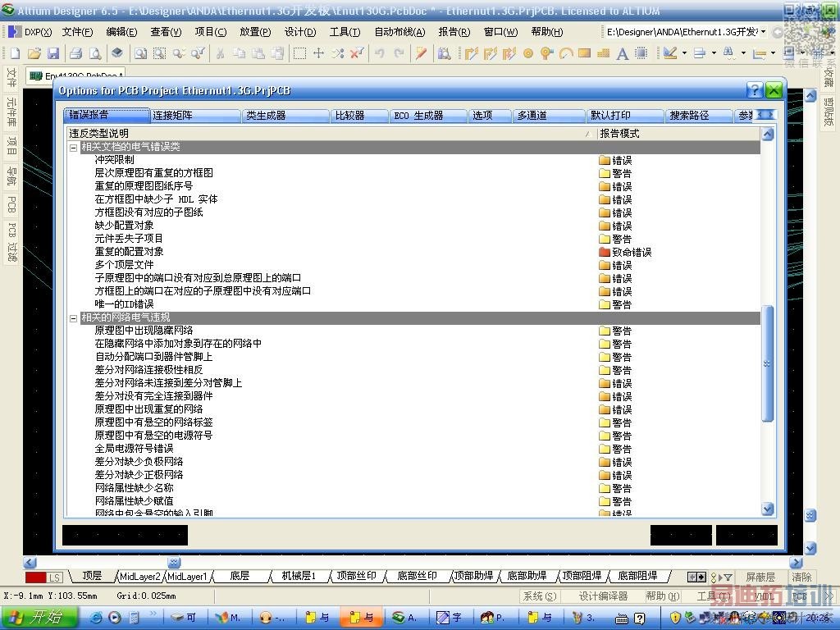Click the Print Preview magnifier icon

[95, 53]
